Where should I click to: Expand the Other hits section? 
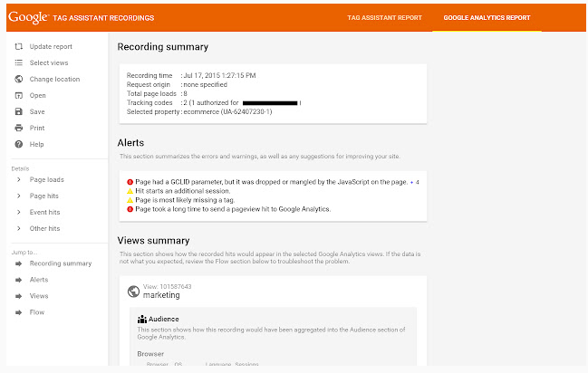point(19,228)
